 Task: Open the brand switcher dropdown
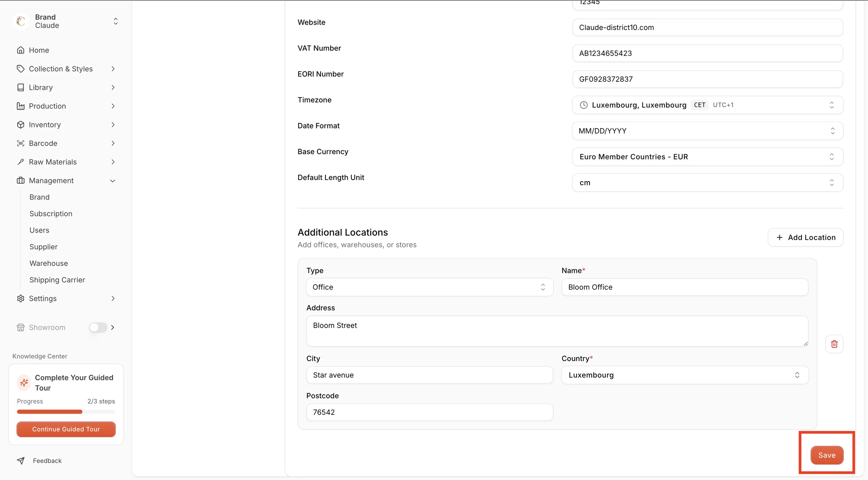click(116, 21)
